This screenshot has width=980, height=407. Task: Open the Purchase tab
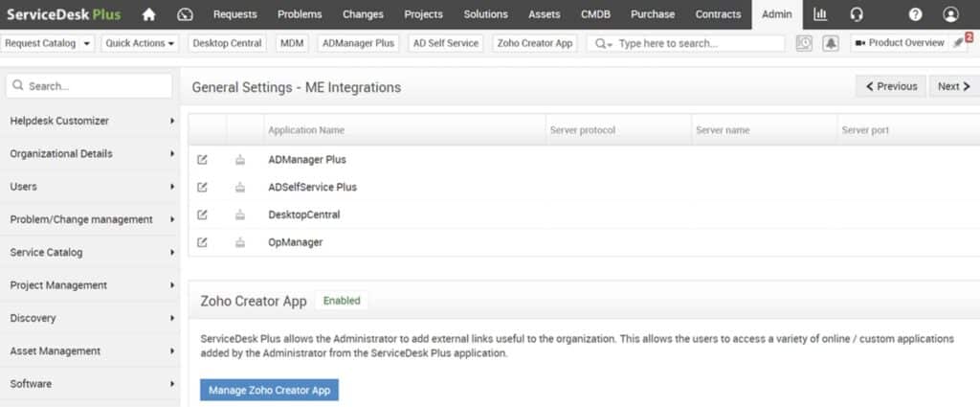pos(653,14)
